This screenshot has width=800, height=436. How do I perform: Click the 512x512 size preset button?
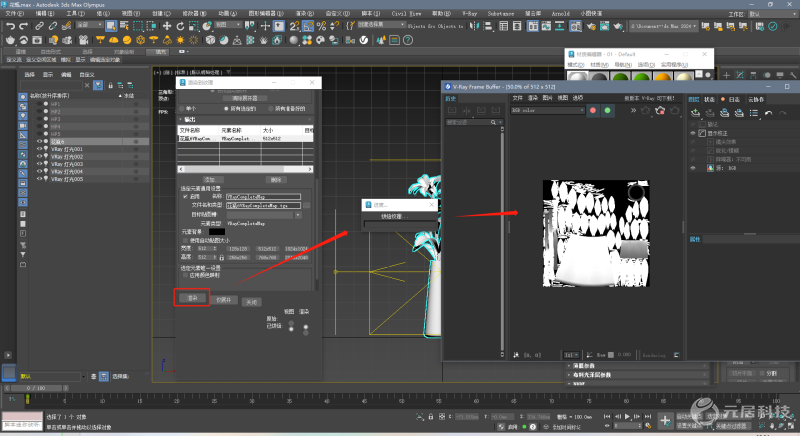pos(267,249)
